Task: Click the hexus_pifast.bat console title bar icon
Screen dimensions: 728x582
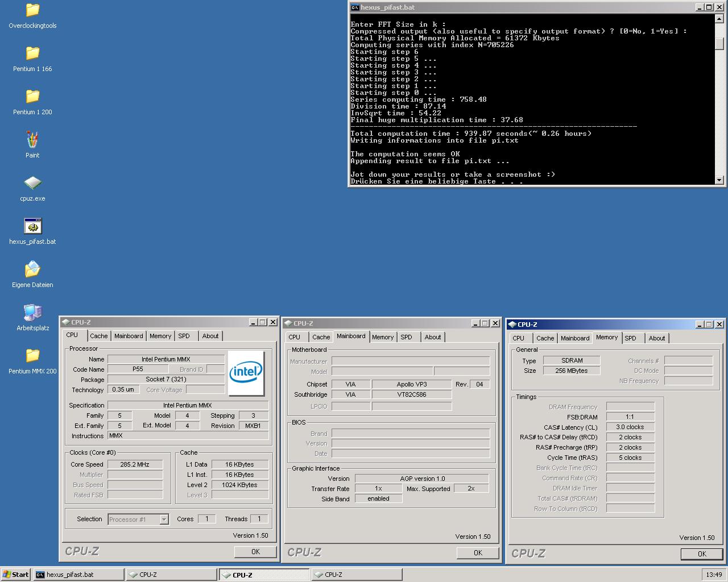Action: [x=355, y=7]
